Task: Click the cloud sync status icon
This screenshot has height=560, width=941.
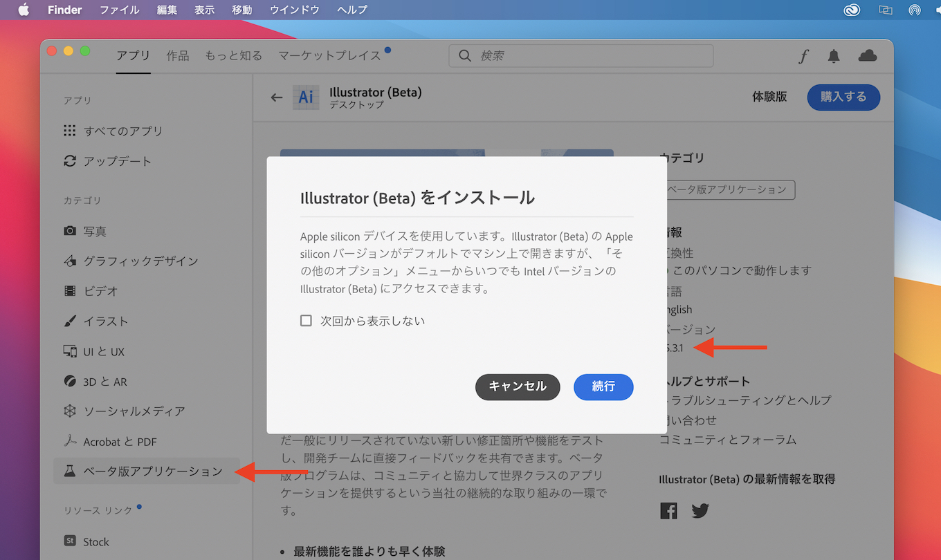Action: click(x=868, y=56)
